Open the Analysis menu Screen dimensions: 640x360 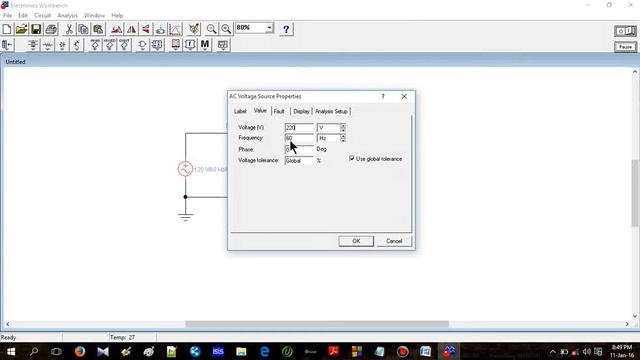(67, 16)
